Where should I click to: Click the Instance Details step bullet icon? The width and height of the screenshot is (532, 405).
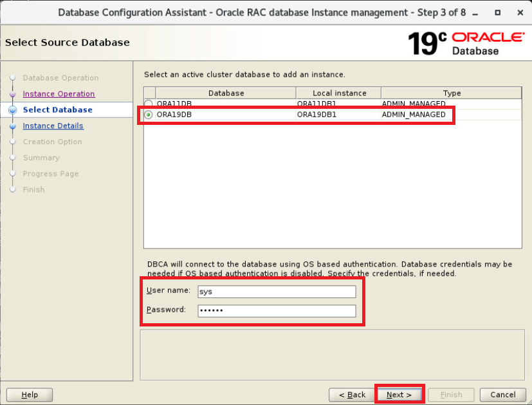pos(13,126)
